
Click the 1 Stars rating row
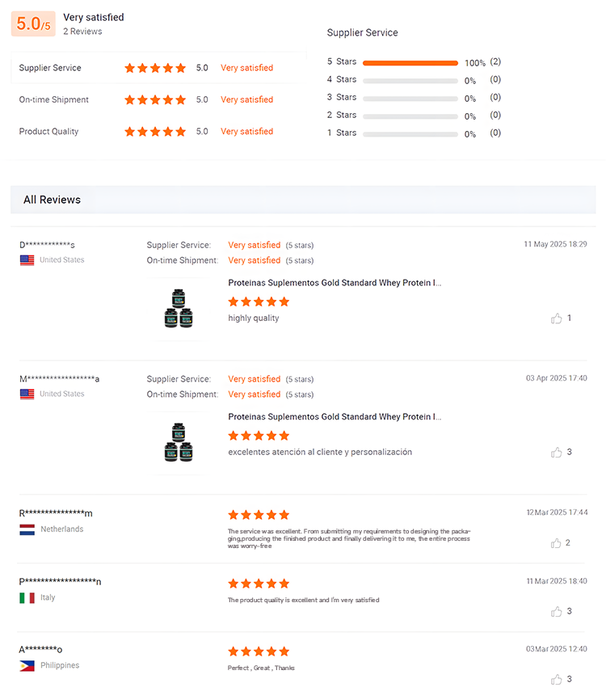point(410,133)
